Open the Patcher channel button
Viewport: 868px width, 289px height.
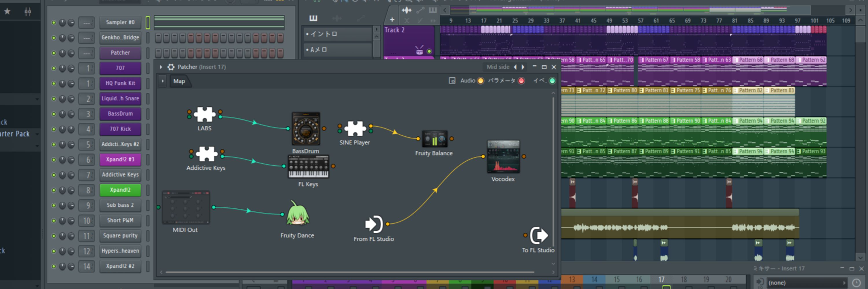(120, 53)
